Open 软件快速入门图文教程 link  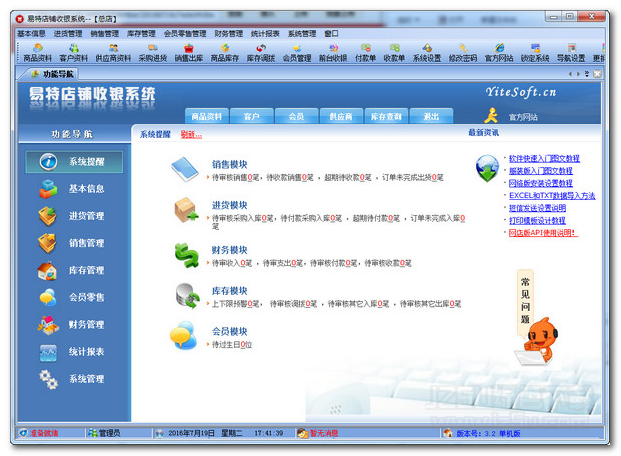click(x=544, y=159)
